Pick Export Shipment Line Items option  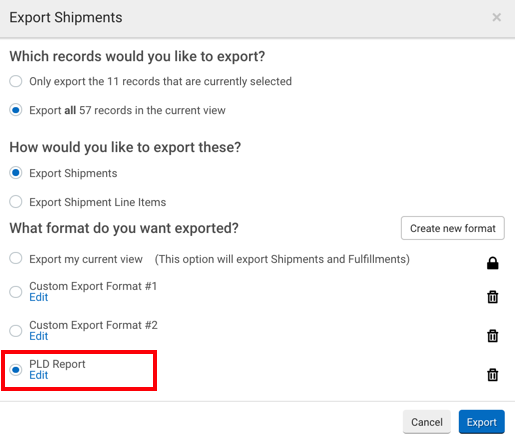(x=16, y=202)
